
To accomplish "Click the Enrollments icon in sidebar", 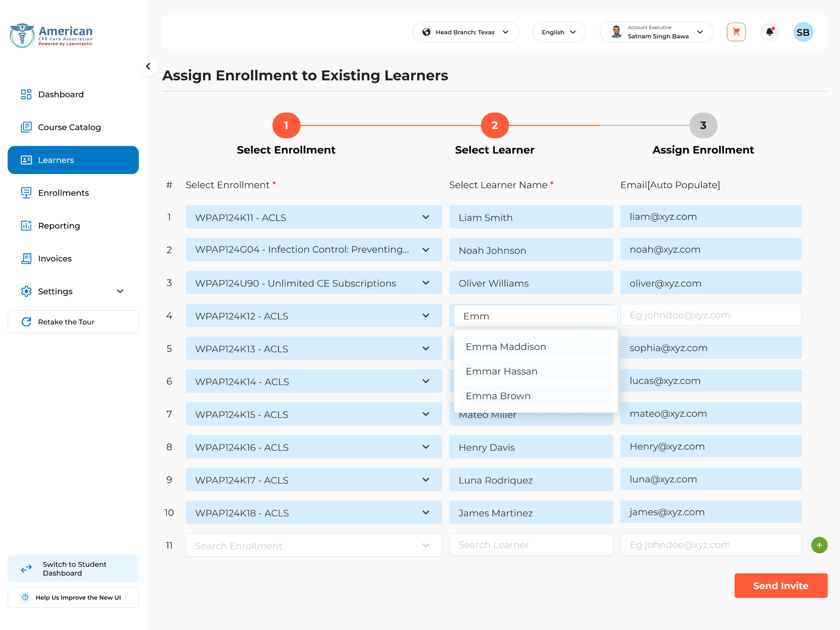I will (x=26, y=193).
